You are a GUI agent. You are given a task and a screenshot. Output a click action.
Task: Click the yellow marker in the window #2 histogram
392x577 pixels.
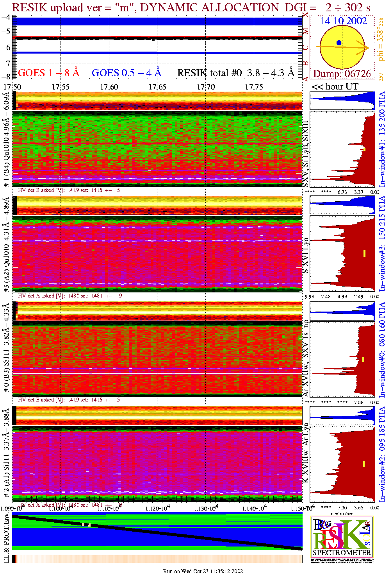click(363, 464)
